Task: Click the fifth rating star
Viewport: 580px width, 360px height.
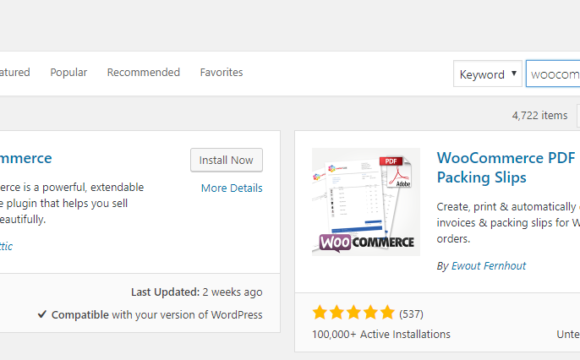Action: point(387,312)
